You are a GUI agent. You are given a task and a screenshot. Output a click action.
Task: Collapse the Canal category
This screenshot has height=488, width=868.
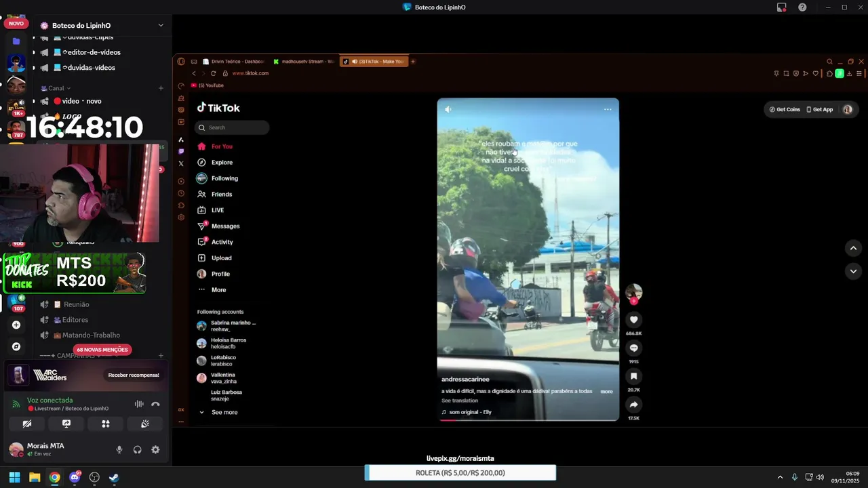pyautogui.click(x=56, y=88)
